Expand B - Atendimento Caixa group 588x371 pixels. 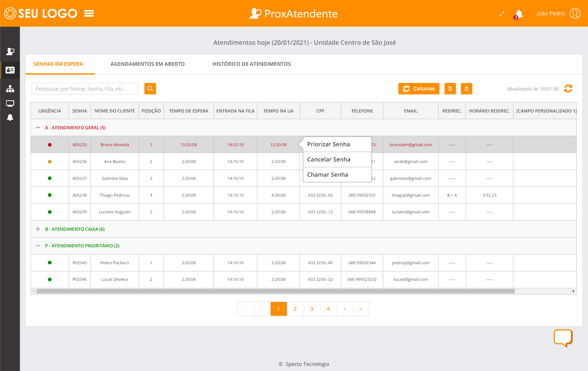[38, 229]
